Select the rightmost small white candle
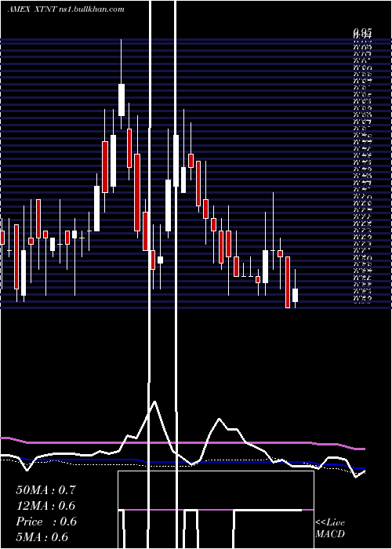 click(295, 295)
